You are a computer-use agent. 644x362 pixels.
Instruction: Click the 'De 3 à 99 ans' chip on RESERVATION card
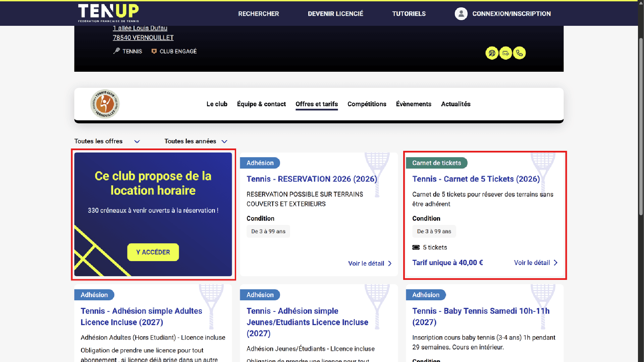[268, 231]
